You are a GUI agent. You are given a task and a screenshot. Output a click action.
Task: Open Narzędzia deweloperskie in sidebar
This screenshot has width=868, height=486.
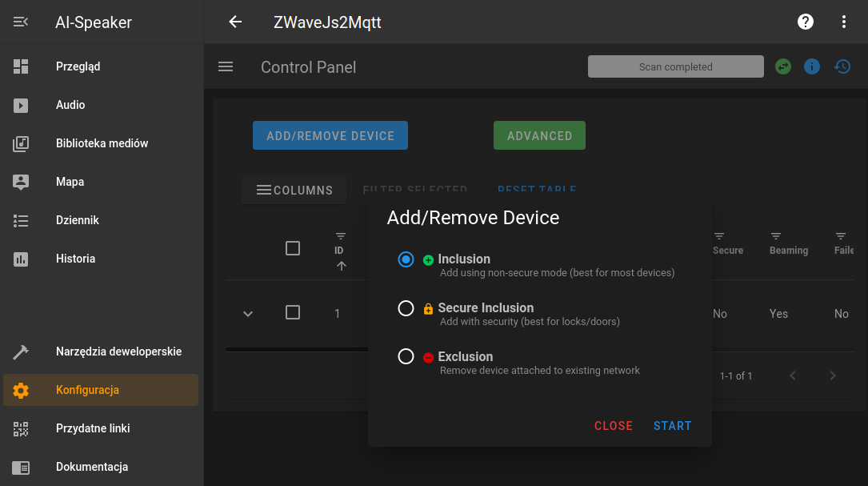(102, 351)
